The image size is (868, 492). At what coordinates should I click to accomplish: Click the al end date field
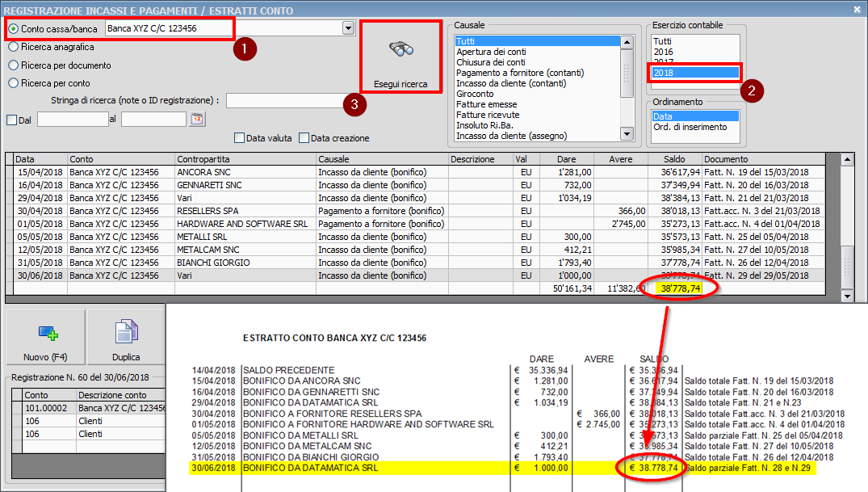pyautogui.click(x=153, y=119)
